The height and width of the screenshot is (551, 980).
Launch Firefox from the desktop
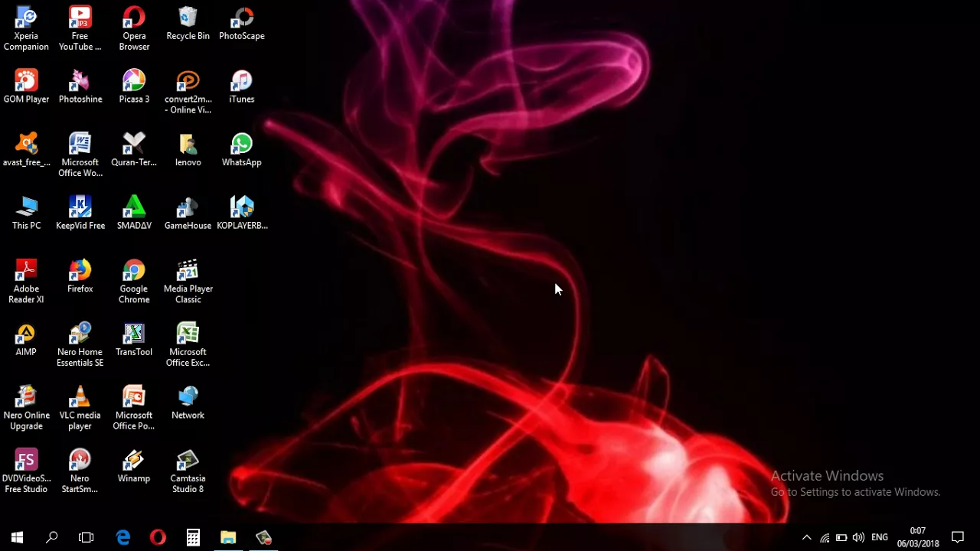(x=80, y=277)
